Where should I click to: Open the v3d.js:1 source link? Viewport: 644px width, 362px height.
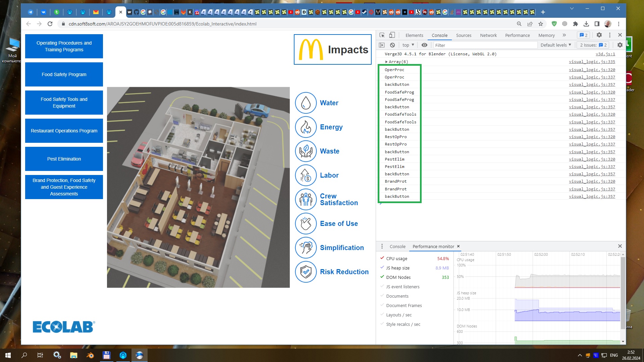(x=605, y=54)
